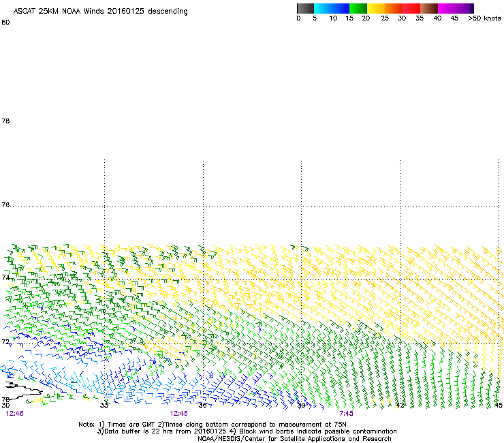Click the longitude label '39' on the bottom axis
Screen dimensions: 504x443
pos(301,405)
